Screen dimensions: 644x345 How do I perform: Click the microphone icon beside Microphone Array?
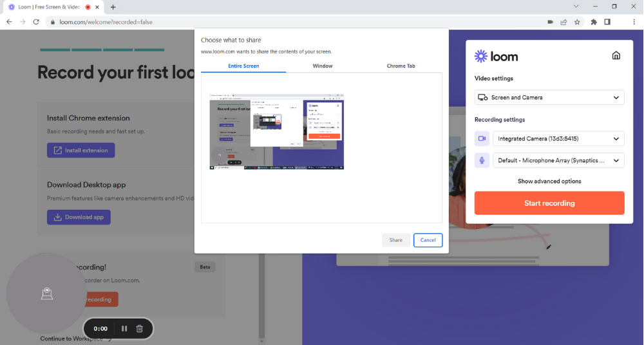coord(482,160)
